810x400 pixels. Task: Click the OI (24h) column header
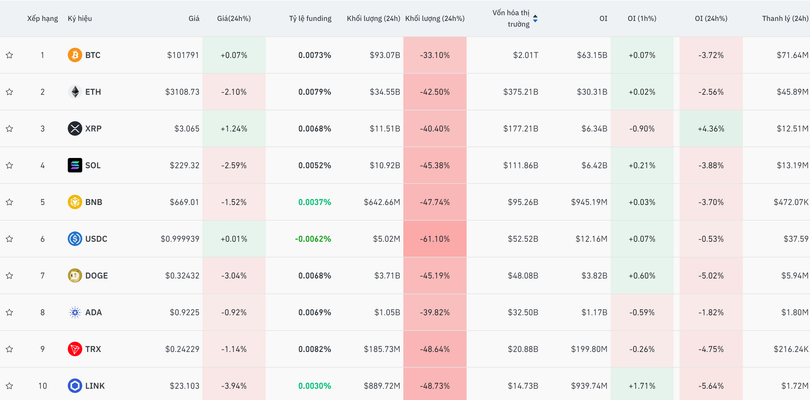pyautogui.click(x=712, y=18)
